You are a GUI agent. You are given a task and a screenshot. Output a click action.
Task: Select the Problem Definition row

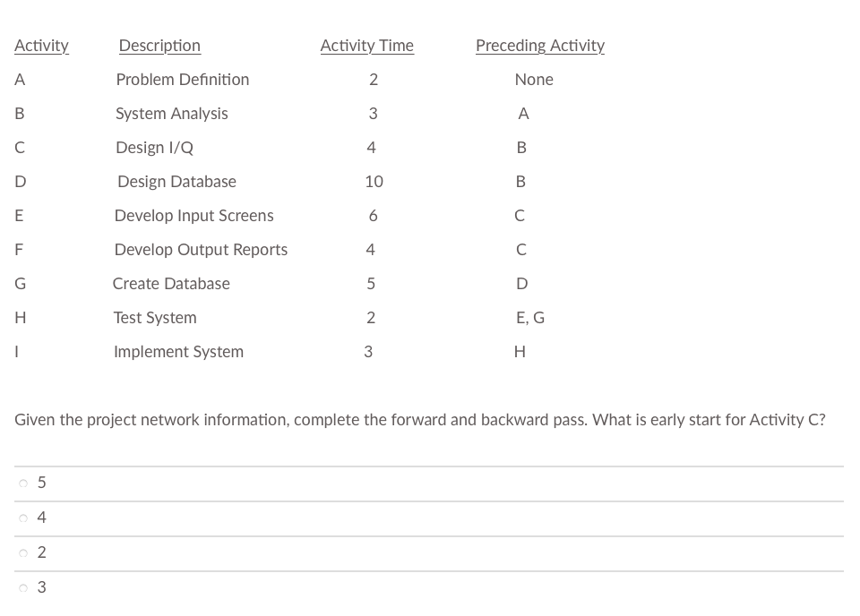point(182,80)
